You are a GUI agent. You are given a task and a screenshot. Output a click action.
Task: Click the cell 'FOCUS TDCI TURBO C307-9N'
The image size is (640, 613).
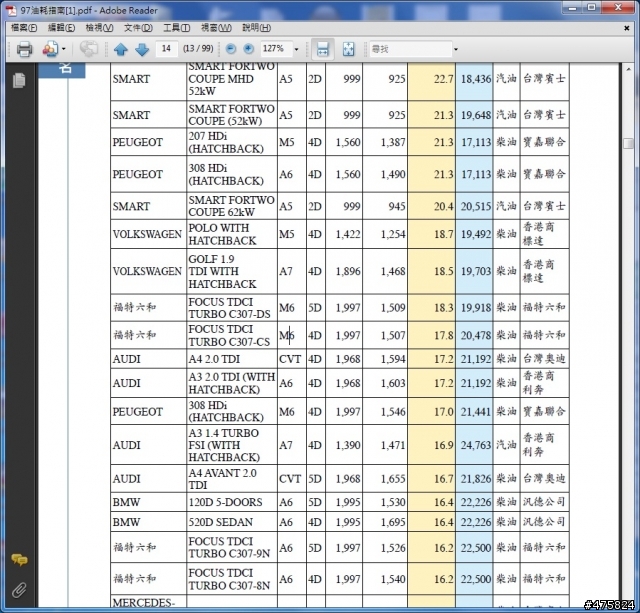(232, 547)
